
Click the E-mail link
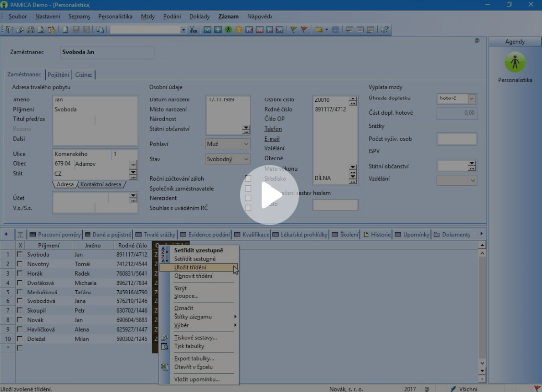pos(272,139)
